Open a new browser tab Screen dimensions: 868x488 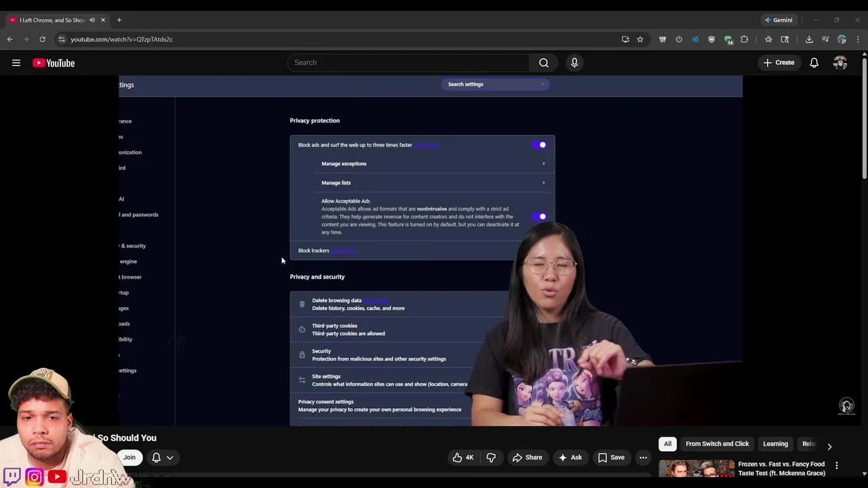coord(119,20)
